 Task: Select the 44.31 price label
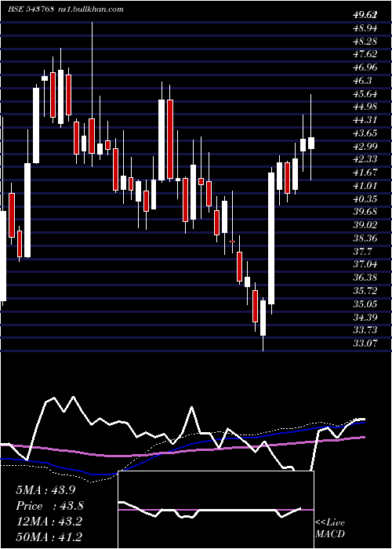[x=365, y=120]
